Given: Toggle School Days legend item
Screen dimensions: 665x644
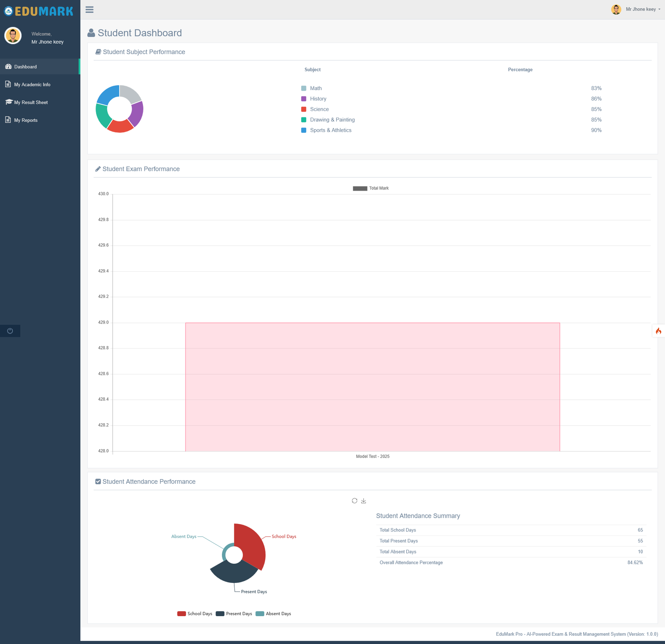Looking at the screenshot, I should coord(195,614).
